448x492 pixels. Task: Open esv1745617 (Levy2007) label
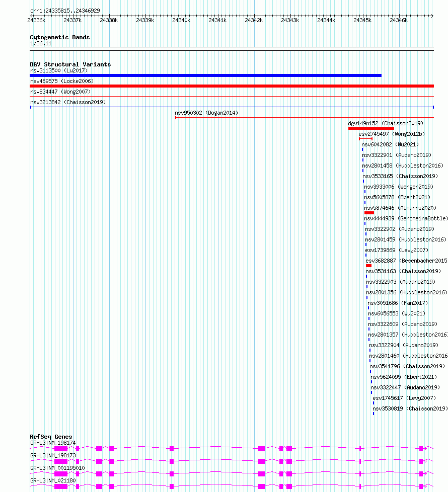point(404,398)
